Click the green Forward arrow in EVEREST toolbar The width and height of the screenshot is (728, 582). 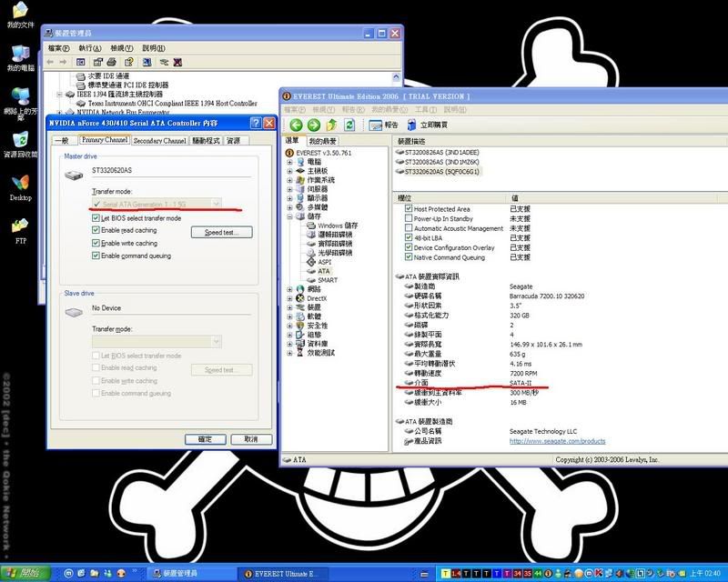tap(314, 125)
